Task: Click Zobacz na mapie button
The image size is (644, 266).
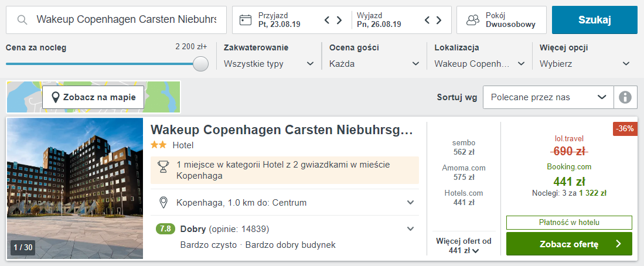Action: pyautogui.click(x=93, y=97)
